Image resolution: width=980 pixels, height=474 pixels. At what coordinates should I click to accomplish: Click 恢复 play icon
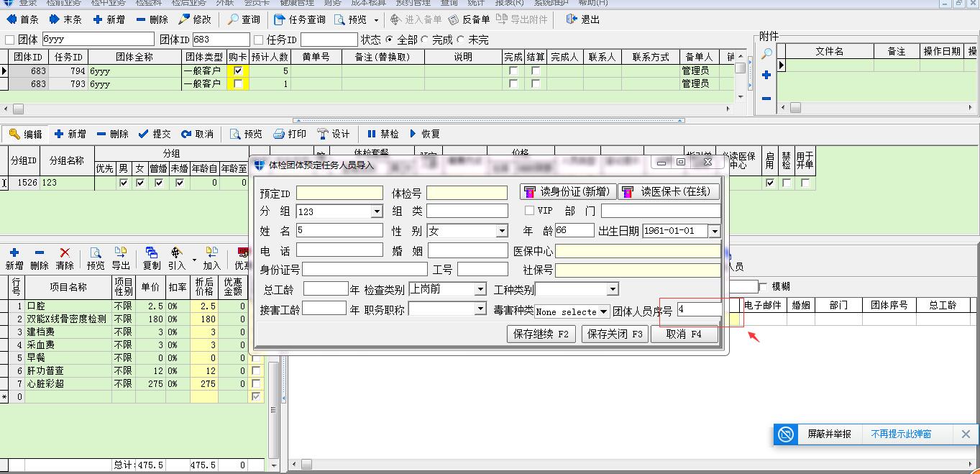point(424,134)
